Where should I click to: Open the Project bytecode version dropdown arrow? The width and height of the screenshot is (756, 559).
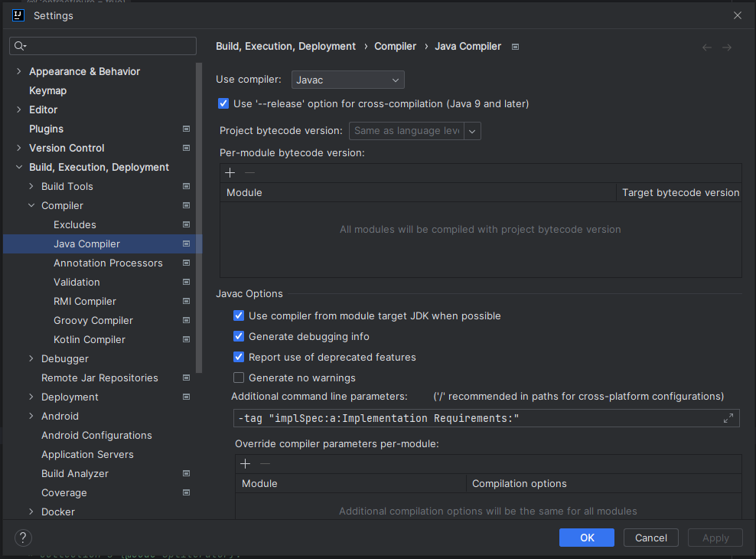[x=473, y=131]
